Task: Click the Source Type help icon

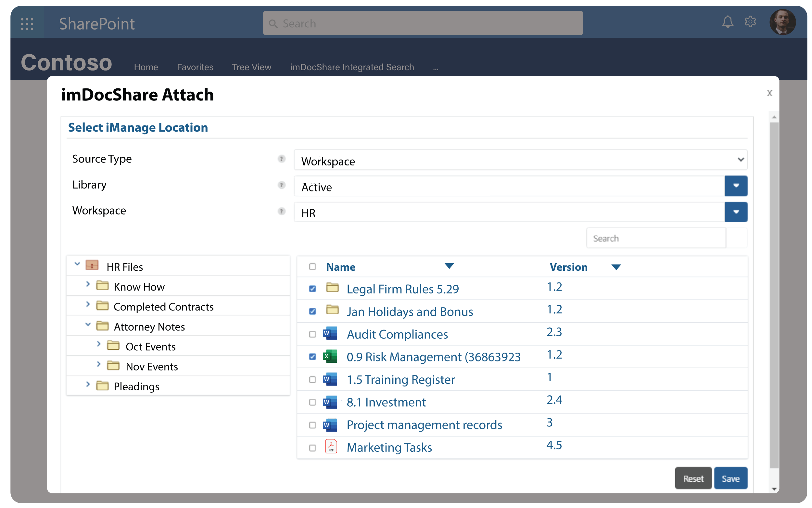Action: click(x=282, y=159)
